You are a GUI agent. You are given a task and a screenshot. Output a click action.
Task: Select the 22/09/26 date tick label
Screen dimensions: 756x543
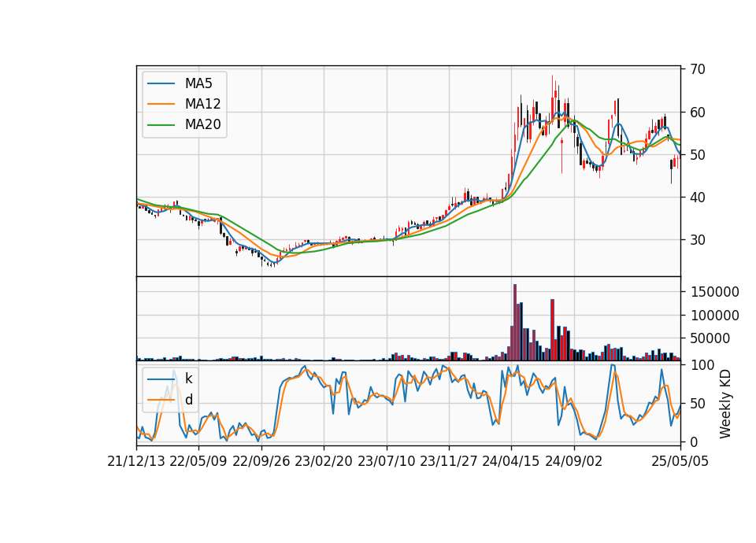coord(261,461)
